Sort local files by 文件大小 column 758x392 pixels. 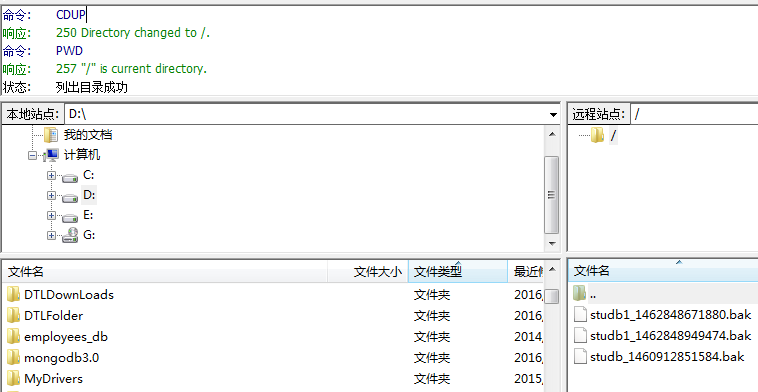click(x=368, y=272)
